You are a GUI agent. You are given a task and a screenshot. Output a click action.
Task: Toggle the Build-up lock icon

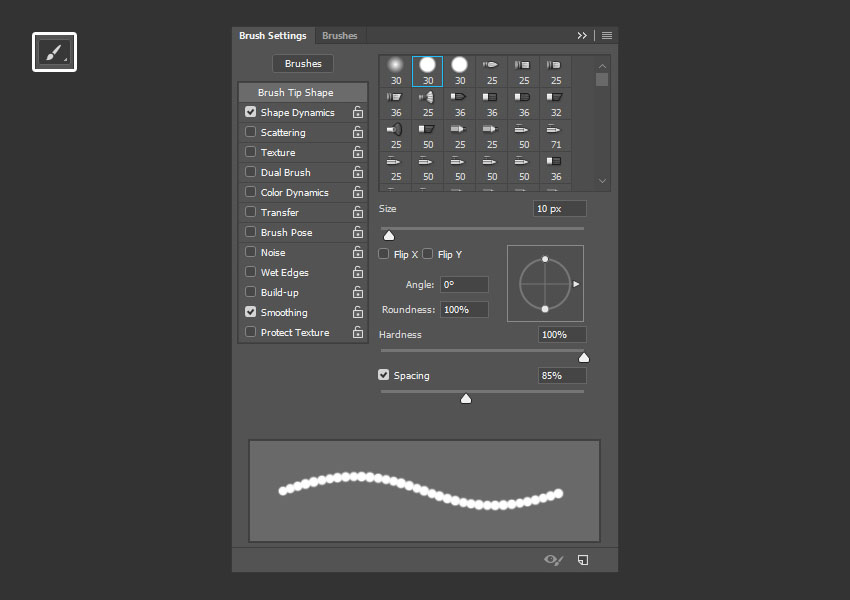point(358,293)
